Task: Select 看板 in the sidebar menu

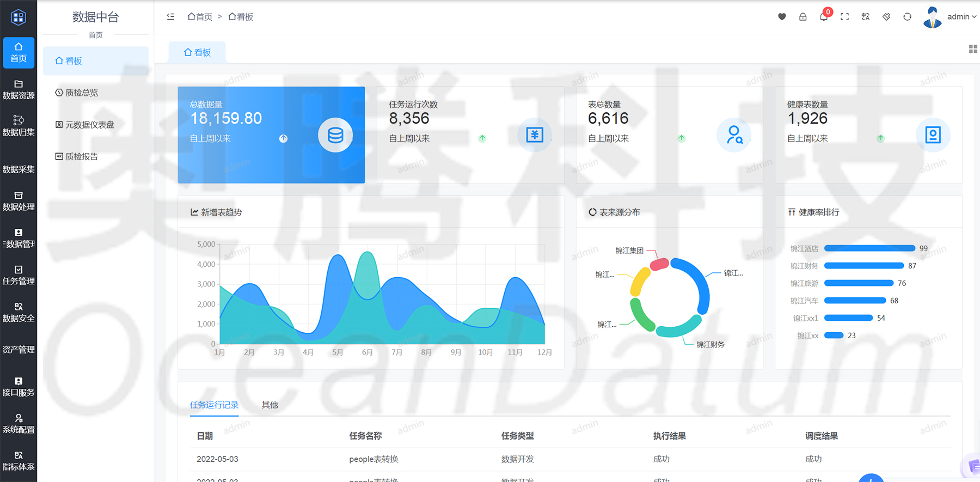Action: (x=95, y=61)
